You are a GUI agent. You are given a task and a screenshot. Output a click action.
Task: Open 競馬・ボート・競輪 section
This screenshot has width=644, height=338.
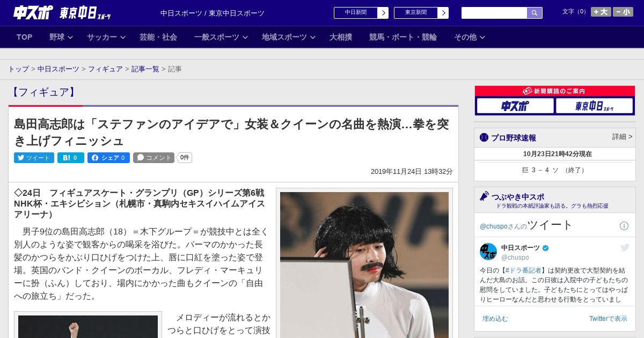(x=403, y=37)
